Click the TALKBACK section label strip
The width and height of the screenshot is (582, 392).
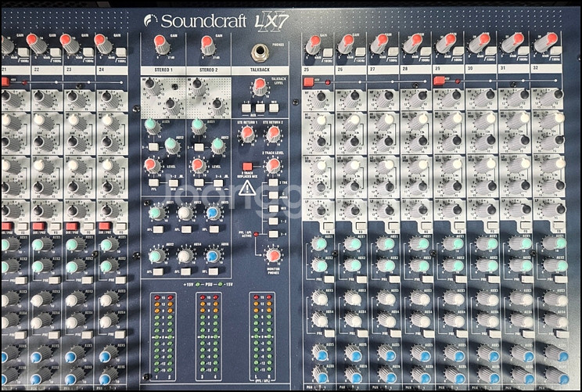pyautogui.click(x=260, y=70)
